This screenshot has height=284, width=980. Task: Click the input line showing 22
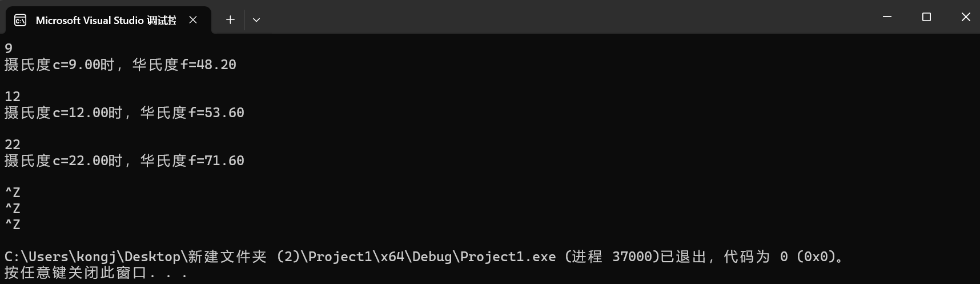click(x=13, y=145)
